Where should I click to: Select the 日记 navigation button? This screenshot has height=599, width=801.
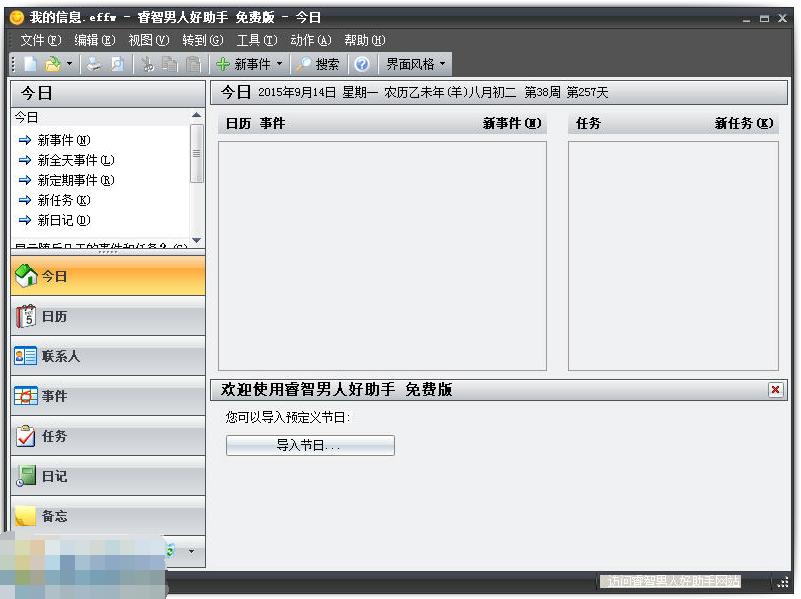pyautogui.click(x=108, y=476)
